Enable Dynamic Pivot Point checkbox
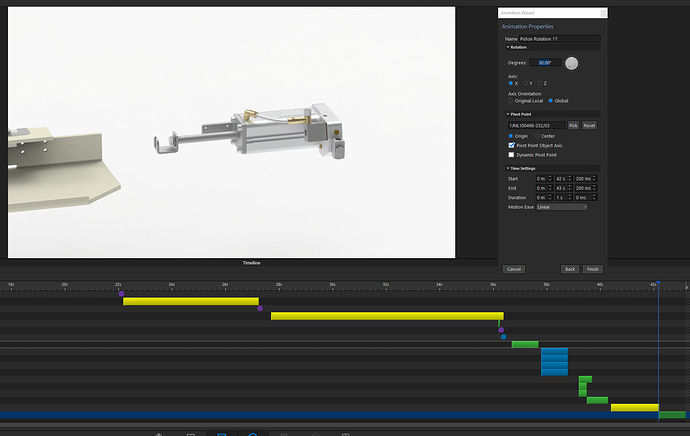Screen dimensions: 690x436 [511, 155]
